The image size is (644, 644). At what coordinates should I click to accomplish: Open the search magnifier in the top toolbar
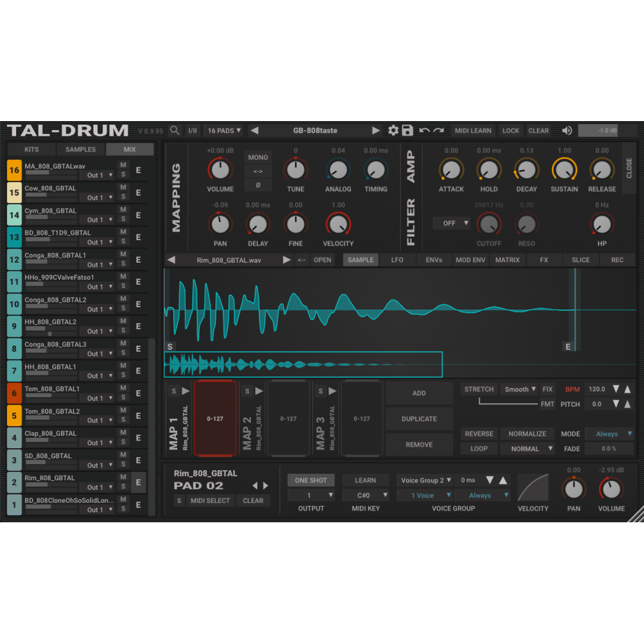[x=175, y=130]
